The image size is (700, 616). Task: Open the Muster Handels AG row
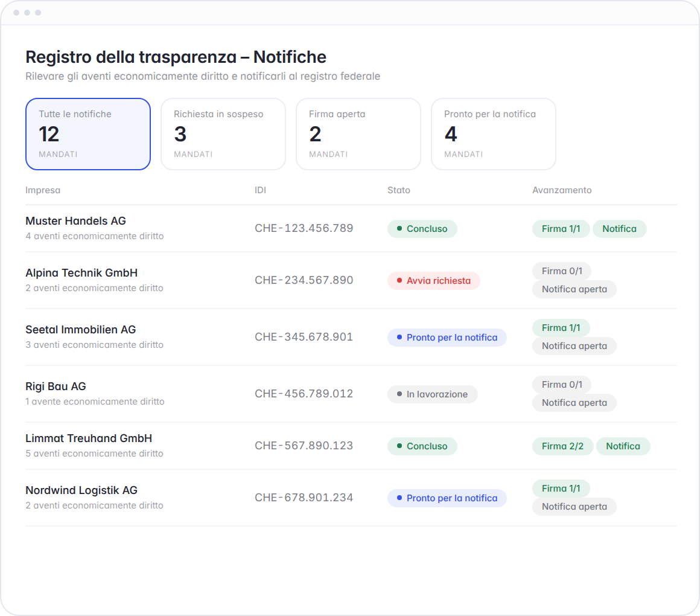coord(351,228)
